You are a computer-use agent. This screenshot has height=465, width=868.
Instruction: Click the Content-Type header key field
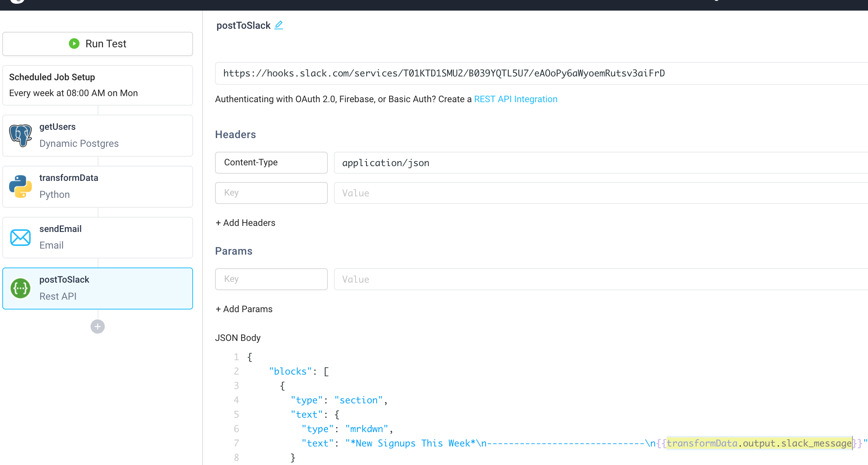click(x=271, y=162)
